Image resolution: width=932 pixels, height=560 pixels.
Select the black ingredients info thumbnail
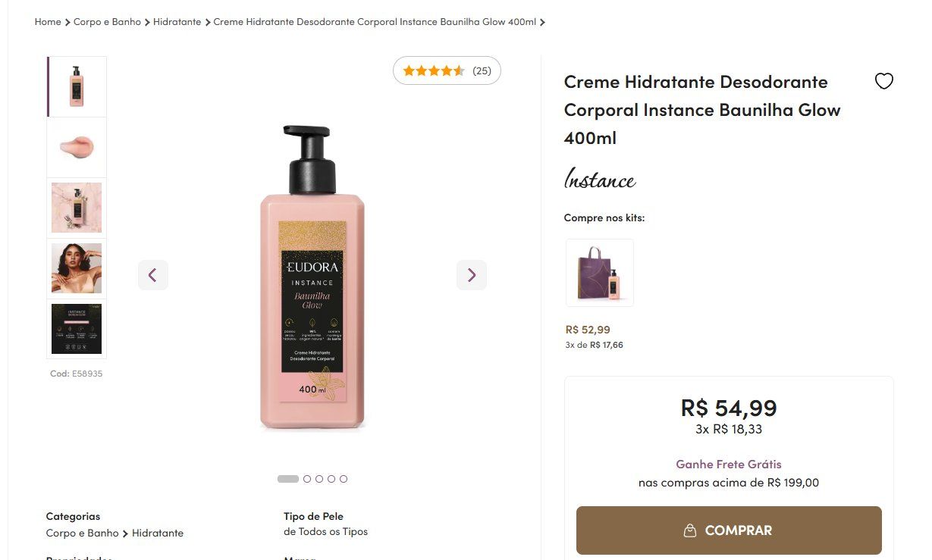click(x=77, y=329)
